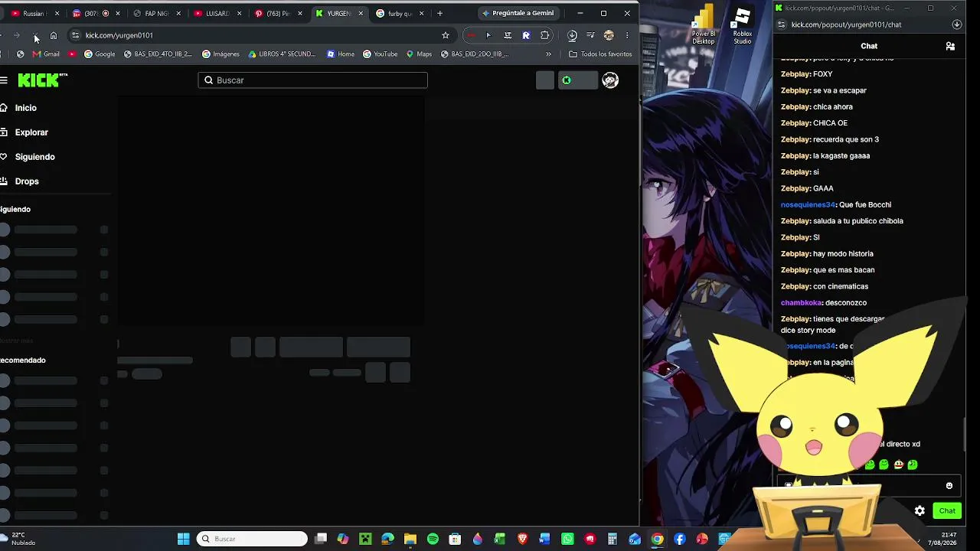980x551 pixels.
Task: Open Siguiendo in Kick sidebar
Action: pyautogui.click(x=34, y=157)
